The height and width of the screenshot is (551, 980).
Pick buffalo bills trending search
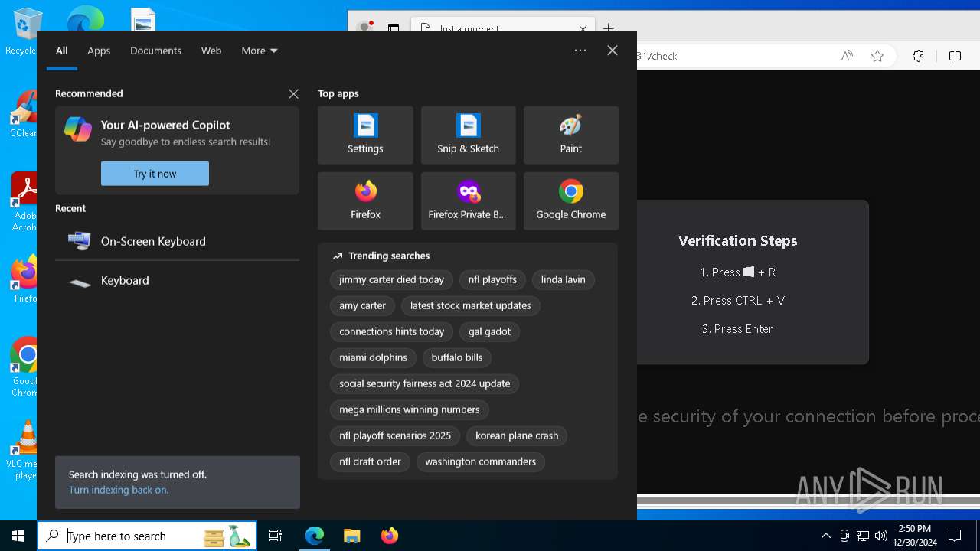coord(457,358)
